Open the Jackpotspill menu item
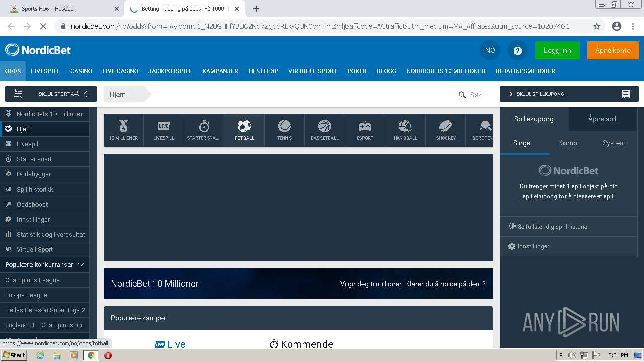644x362 pixels. click(170, 71)
